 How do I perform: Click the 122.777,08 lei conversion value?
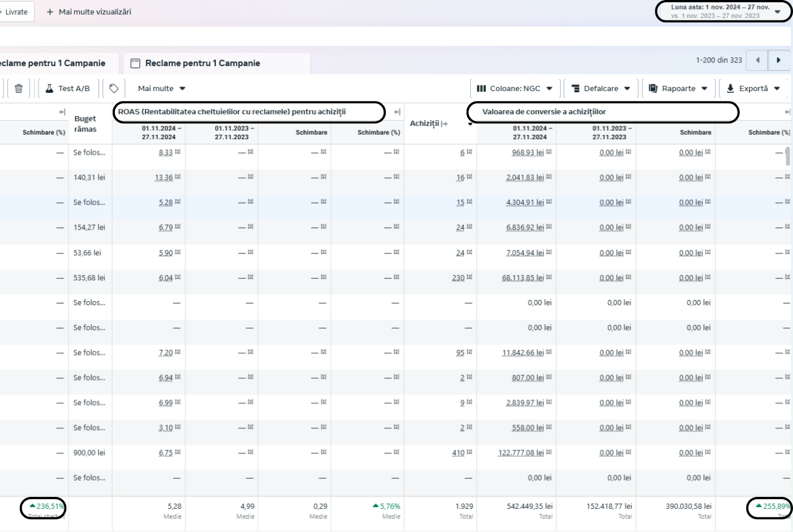(521, 453)
